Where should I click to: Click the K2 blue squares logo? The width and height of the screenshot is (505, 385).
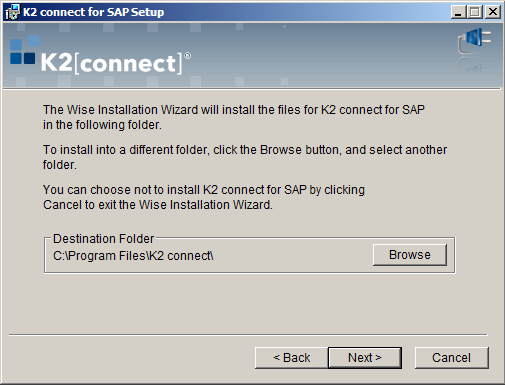click(x=25, y=50)
